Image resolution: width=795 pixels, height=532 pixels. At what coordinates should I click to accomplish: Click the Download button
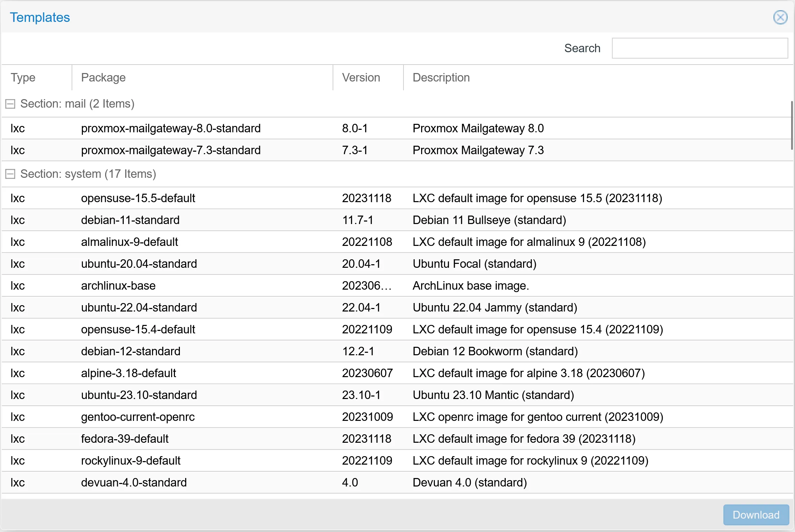(755, 515)
